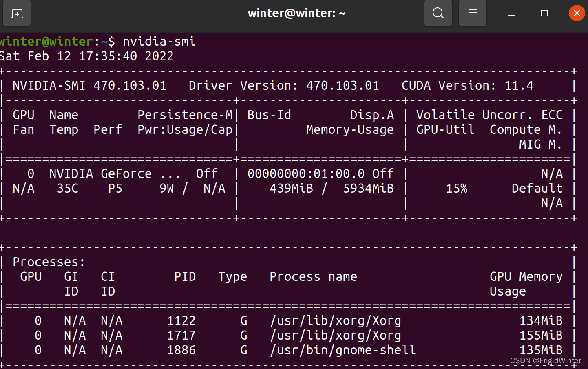Click PID 1717 in the process list
This screenshot has height=369, width=588.
click(181, 336)
